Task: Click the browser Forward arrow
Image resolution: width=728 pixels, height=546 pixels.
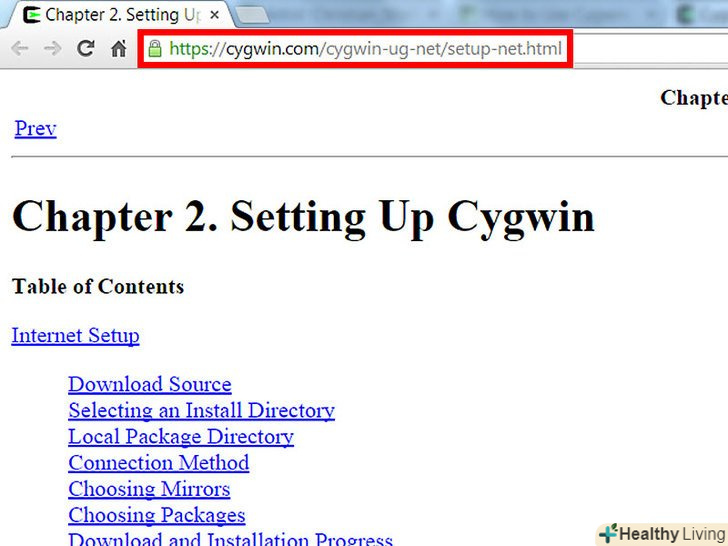Action: coord(52,48)
